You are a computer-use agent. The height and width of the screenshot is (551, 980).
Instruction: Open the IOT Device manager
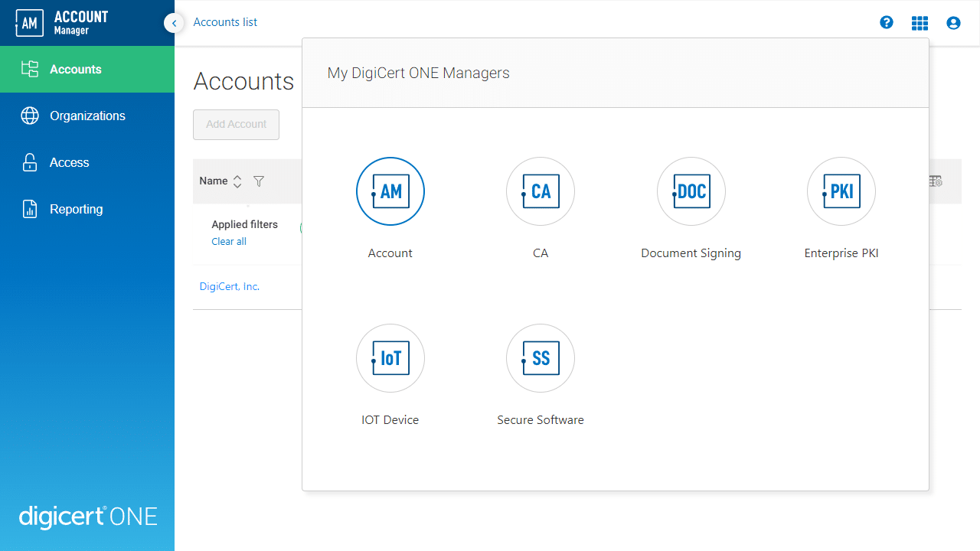pos(390,357)
